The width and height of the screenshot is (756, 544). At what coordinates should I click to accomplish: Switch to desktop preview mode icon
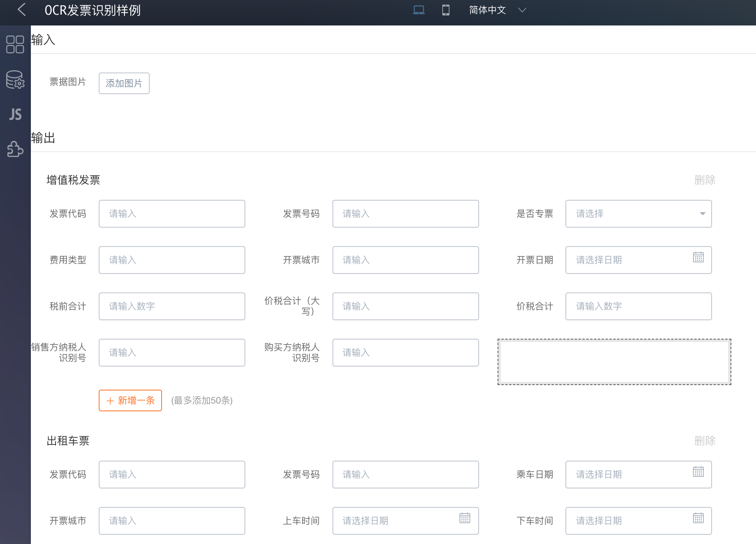418,10
